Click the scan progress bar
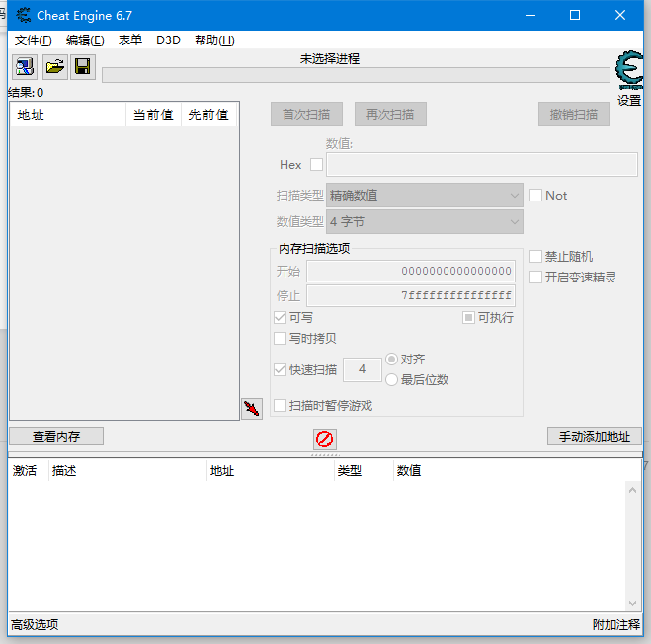 tap(356, 75)
